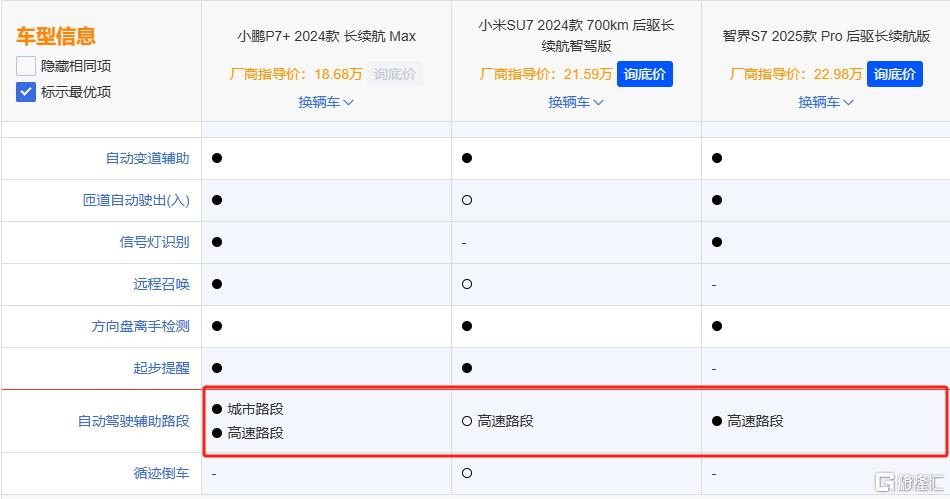The height and width of the screenshot is (499, 950).
Task: Click the 循迹倒车 row label
Action: pyautogui.click(x=161, y=473)
